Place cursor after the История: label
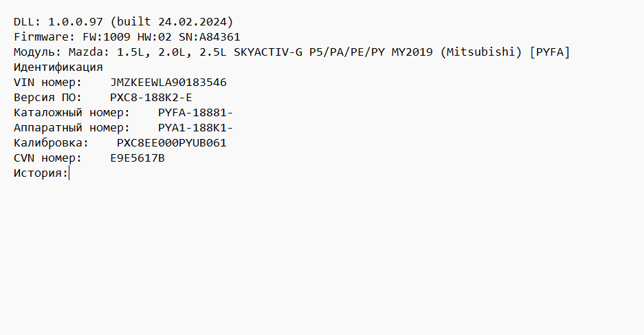 click(69, 173)
